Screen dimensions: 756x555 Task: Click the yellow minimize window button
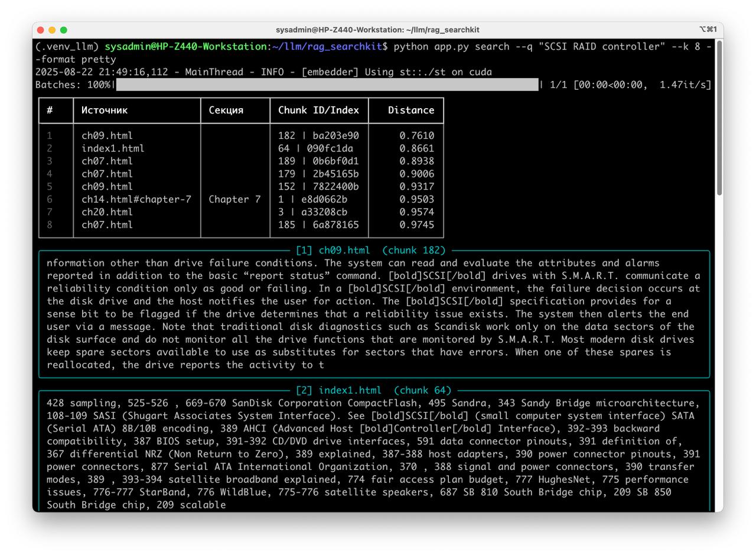coord(52,30)
